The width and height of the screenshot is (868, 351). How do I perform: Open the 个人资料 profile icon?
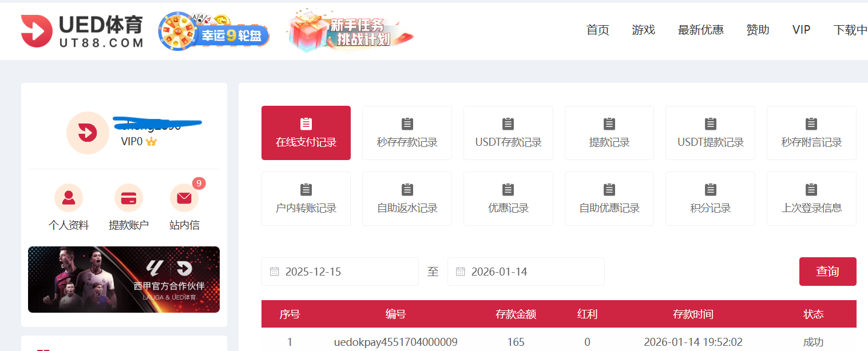(x=69, y=198)
